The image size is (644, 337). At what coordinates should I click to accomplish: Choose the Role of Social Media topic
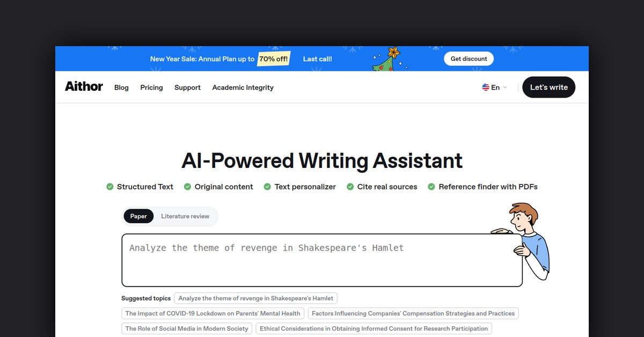(x=187, y=328)
